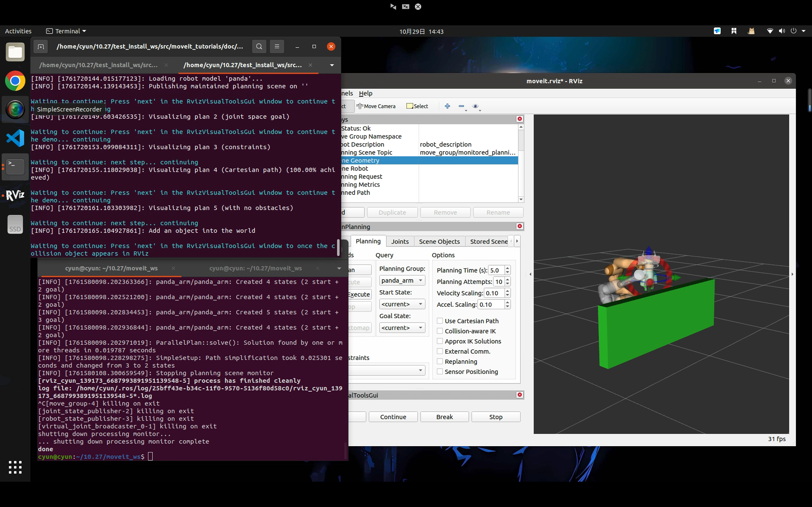This screenshot has height=507, width=812.
Task: Open the Scene Objects tab
Action: pos(439,241)
